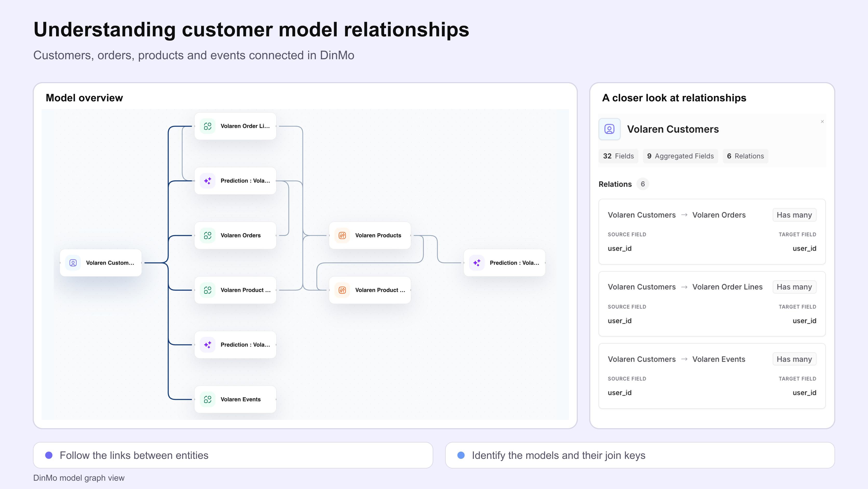Click the Has many badge for the Volaren Events relation
The image size is (868, 489).
794,359
